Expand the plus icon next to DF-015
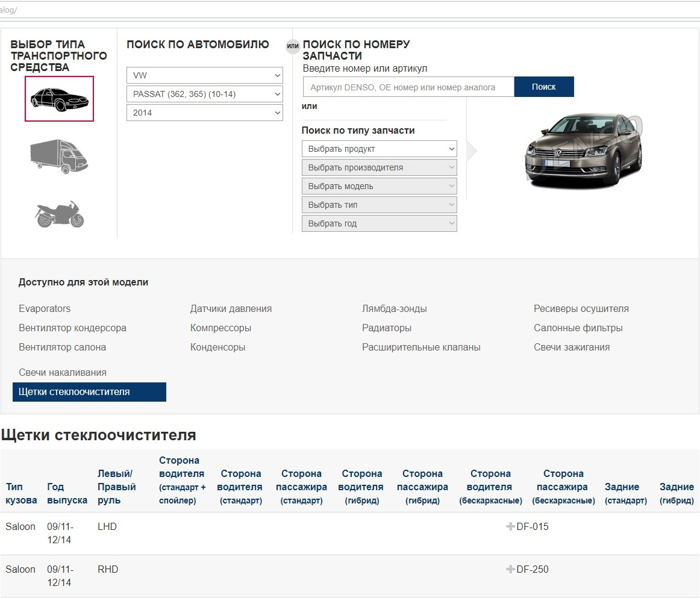700x598 pixels. pyautogui.click(x=510, y=526)
